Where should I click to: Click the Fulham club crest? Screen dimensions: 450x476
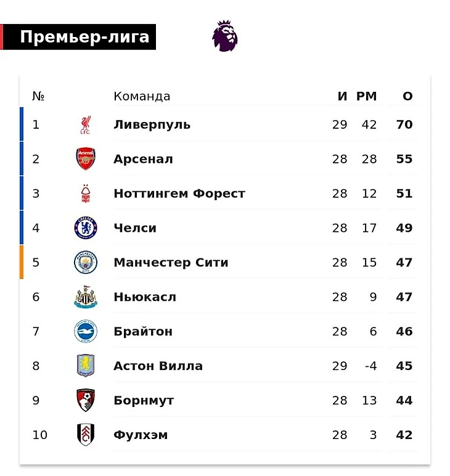click(86, 435)
